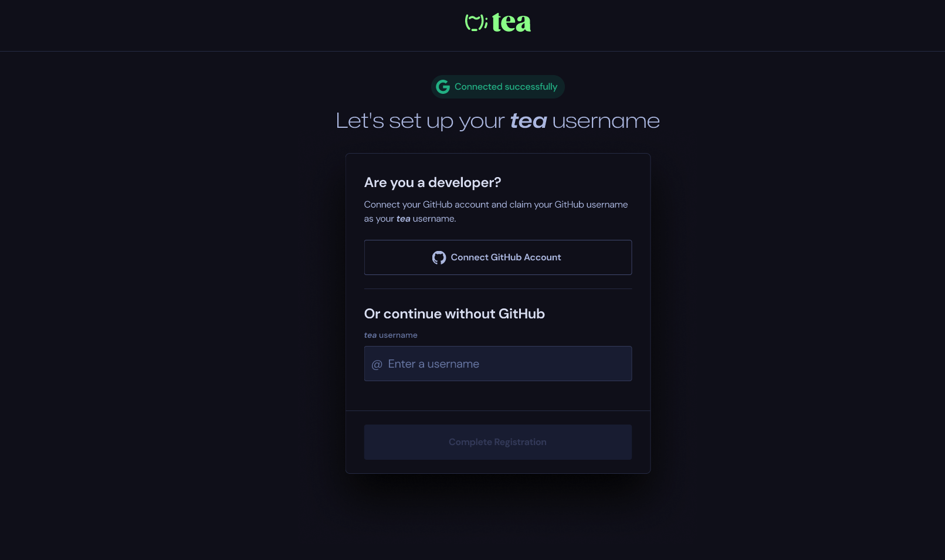Click the divider line under GitHub button
Image resolution: width=945 pixels, height=560 pixels.
click(x=497, y=289)
